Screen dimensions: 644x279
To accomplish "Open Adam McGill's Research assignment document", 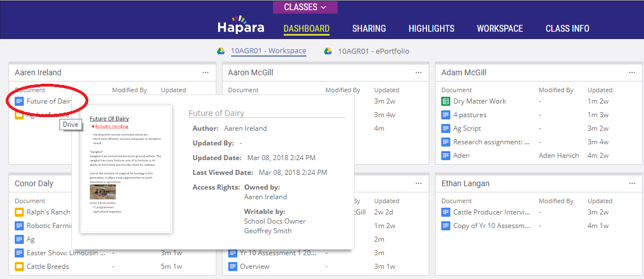I will 491,142.
